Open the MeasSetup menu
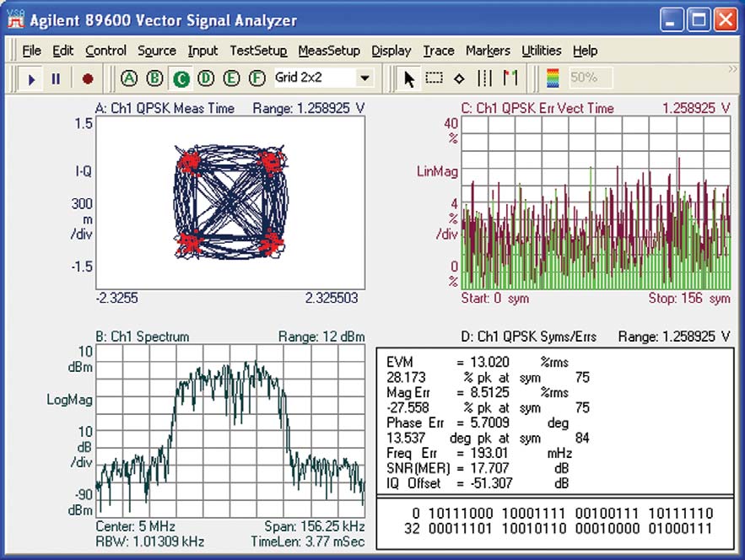Viewport: 745px width, 560px height. [329, 51]
